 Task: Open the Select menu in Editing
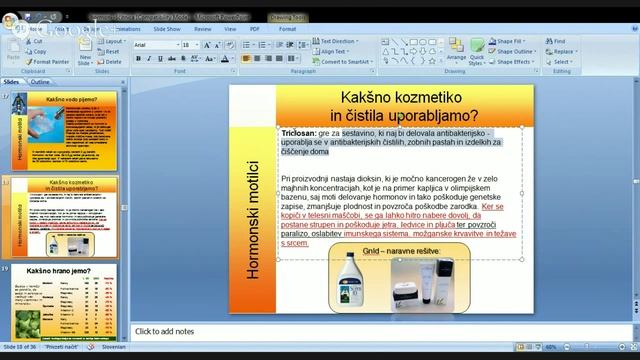point(560,62)
